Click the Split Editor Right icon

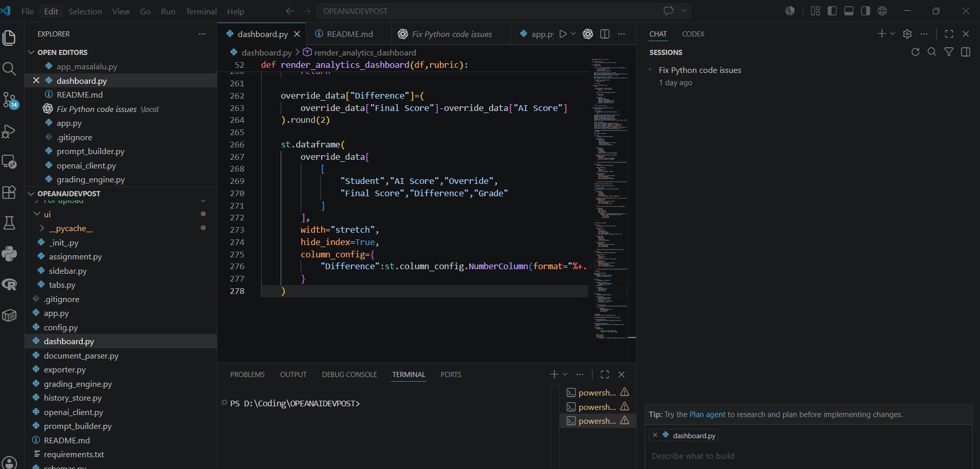point(605,34)
